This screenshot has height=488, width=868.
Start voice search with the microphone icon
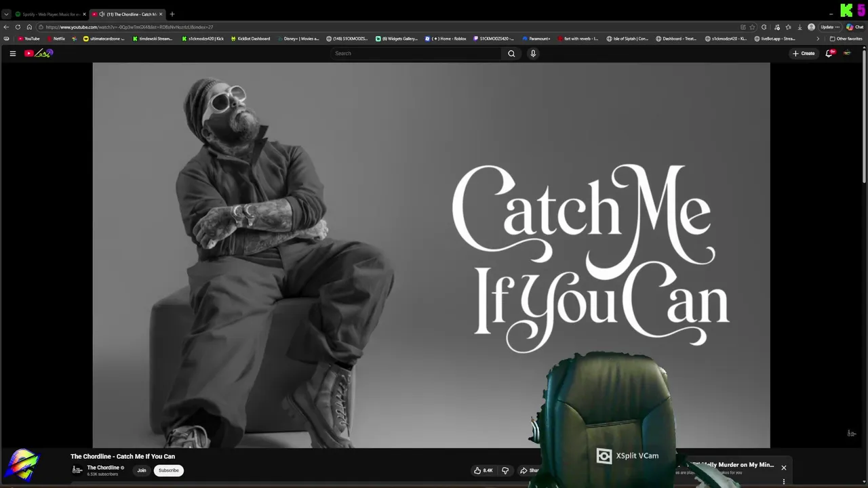pos(533,54)
